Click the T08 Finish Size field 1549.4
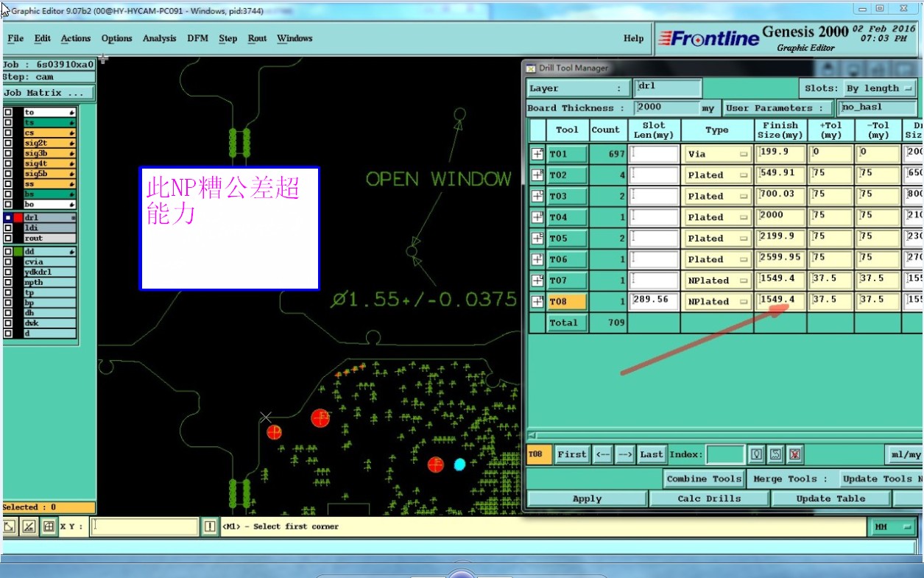The image size is (924, 578). click(780, 301)
